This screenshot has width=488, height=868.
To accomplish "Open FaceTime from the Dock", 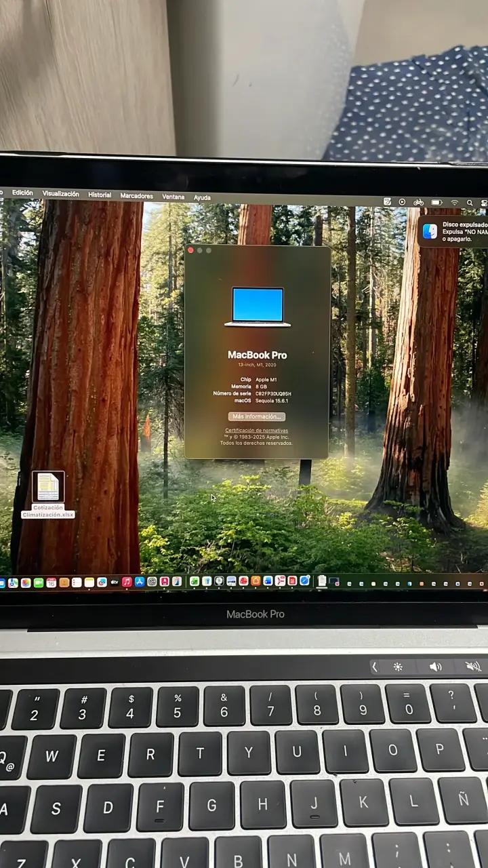I will click(39, 583).
